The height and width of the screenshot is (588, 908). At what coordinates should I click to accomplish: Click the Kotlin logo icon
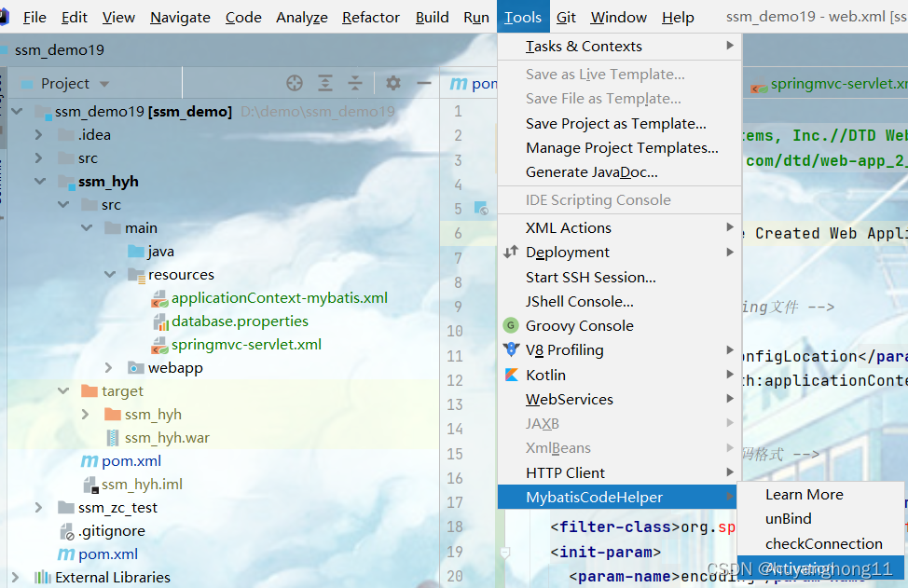(511, 375)
